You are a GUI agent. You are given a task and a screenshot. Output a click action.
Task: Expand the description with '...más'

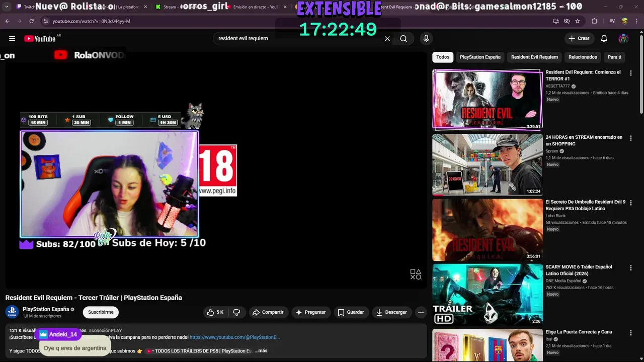[261, 351]
